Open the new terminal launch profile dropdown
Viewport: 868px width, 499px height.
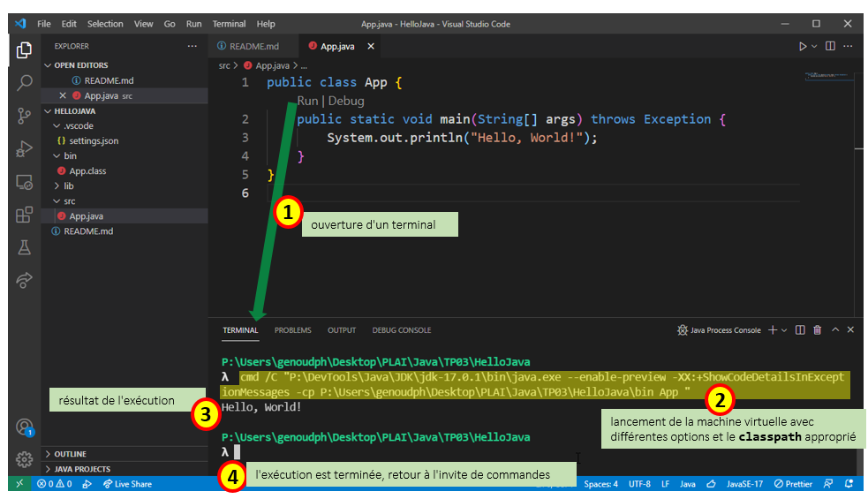click(x=784, y=330)
